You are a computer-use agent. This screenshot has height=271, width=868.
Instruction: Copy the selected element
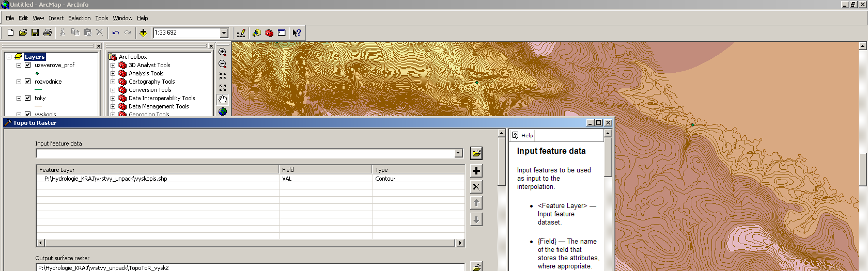tap(75, 33)
